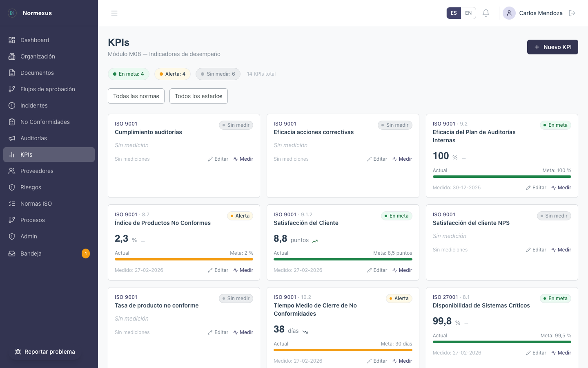The width and height of the screenshot is (588, 368).
Task: Click the logout icon next to Carlos Mendoza
Action: 572,13
